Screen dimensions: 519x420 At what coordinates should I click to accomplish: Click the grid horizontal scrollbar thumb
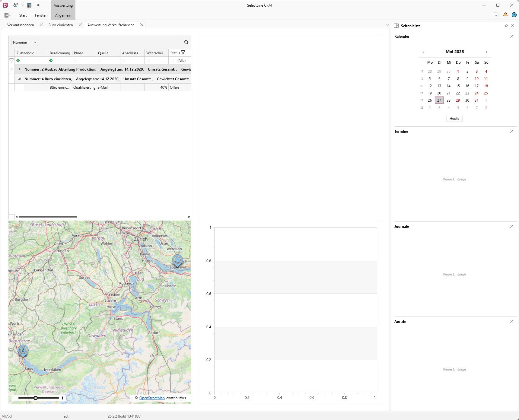48,217
